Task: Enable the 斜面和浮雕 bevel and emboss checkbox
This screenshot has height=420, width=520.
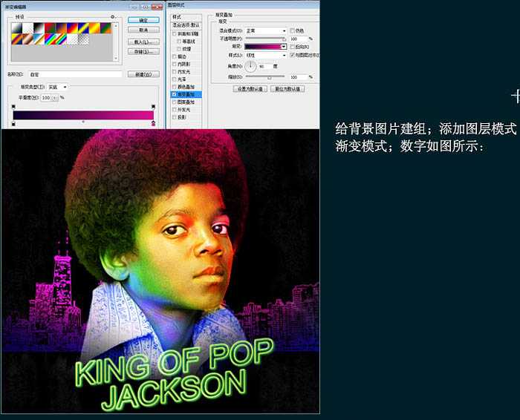Action: [x=174, y=34]
